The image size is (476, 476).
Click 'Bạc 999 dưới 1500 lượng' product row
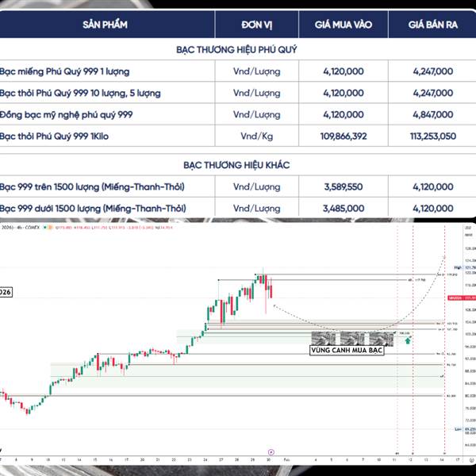click(93, 209)
